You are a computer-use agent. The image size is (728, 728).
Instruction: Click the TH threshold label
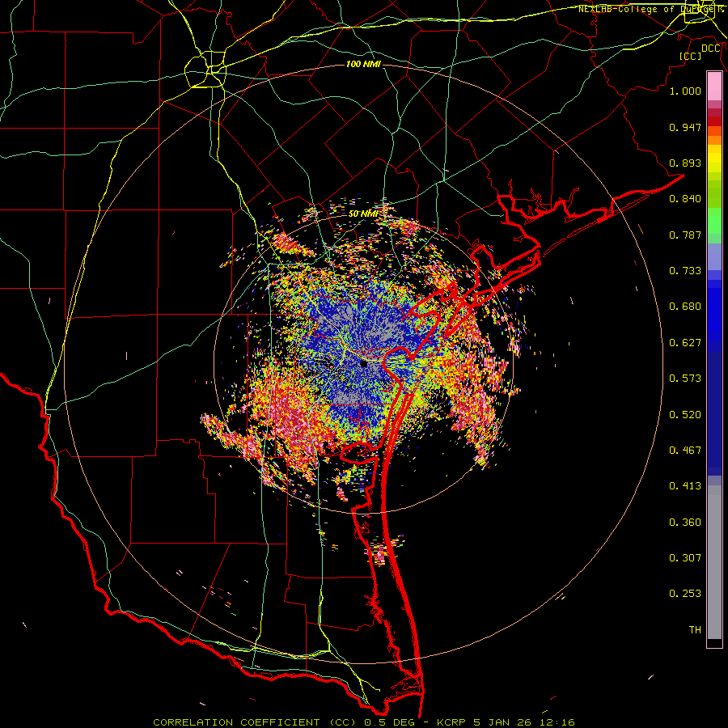695,630
